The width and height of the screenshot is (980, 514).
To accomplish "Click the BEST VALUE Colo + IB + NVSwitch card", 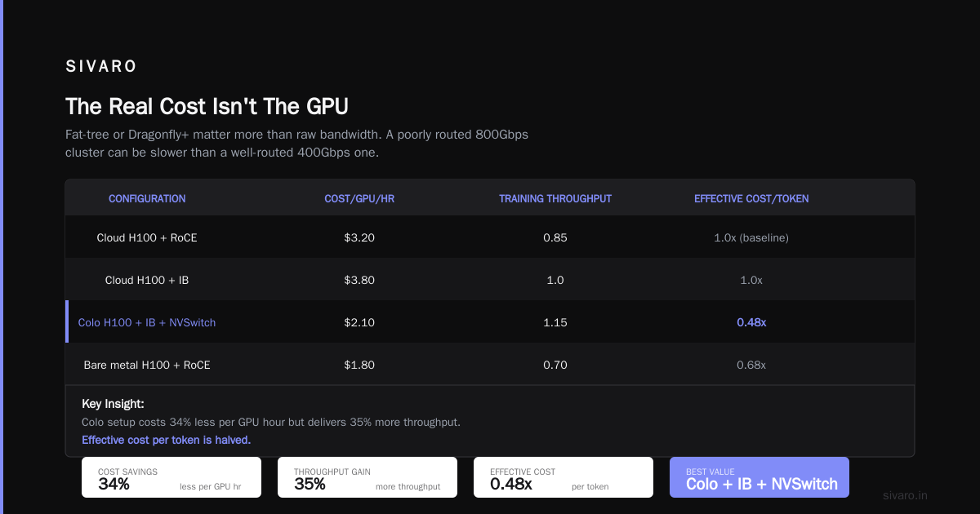I will [x=759, y=477].
